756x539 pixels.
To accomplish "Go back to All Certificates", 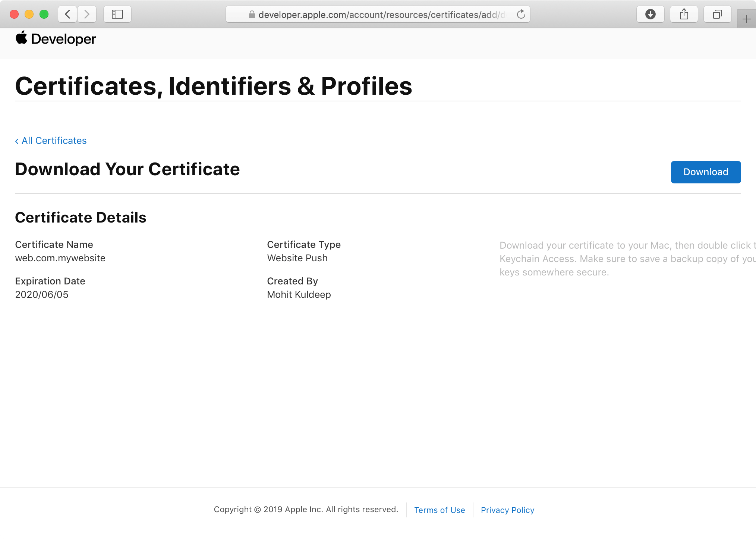I will tap(51, 141).
